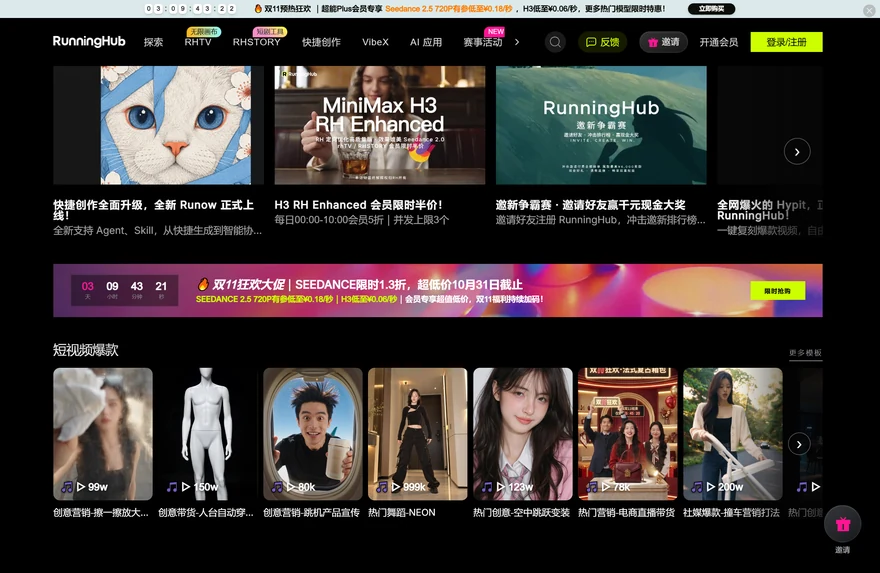Image resolution: width=880 pixels, height=573 pixels.
Task: Play the 200w car crash marketing video
Action: [733, 434]
